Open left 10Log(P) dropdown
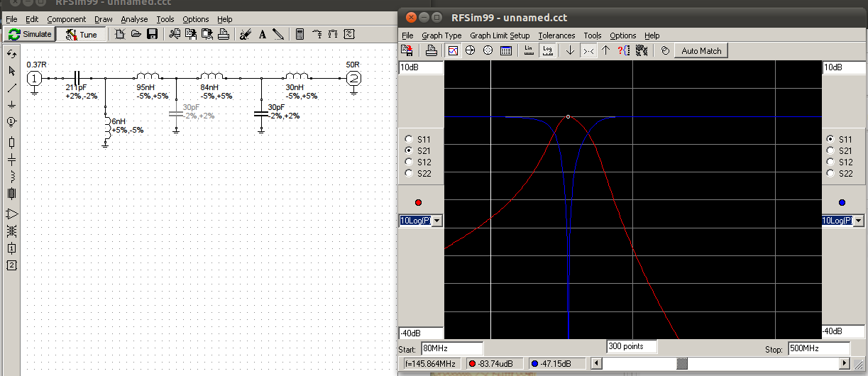Screen dimensions: 868x376 pos(436,221)
